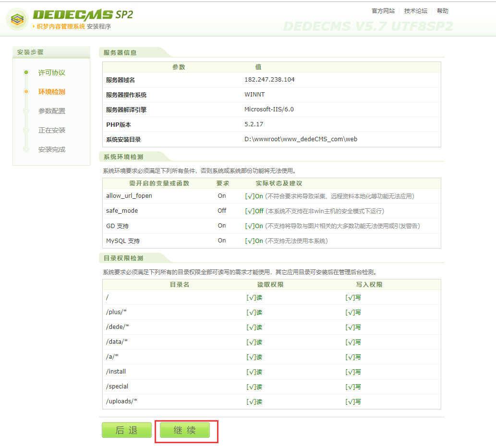This screenshot has height=448, width=496.
Task: Select the 正在安装 install step
Action: [52, 130]
